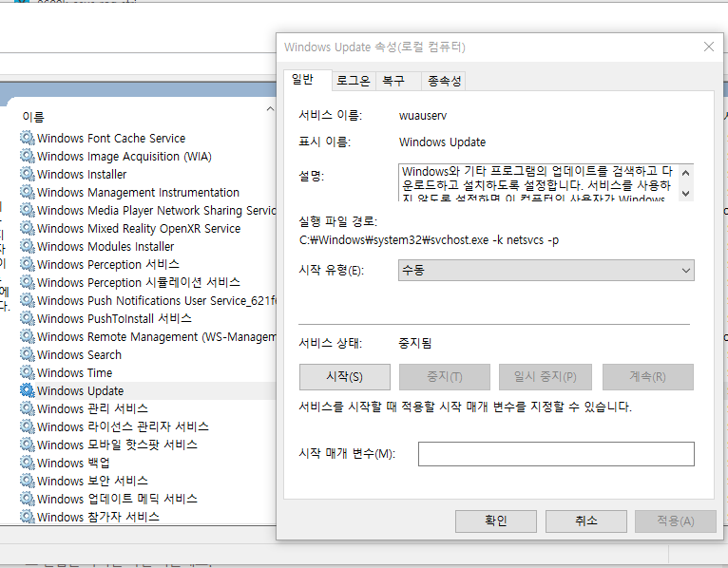Click gear icon of Windows 라이선스 관리자 서비스
728x568 pixels.
(x=27, y=426)
